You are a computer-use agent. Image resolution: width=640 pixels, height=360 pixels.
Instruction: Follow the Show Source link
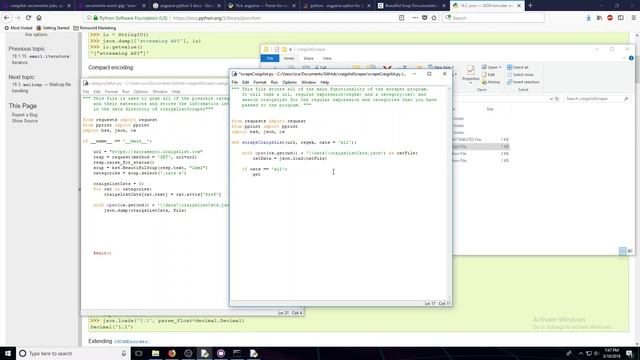point(24,121)
